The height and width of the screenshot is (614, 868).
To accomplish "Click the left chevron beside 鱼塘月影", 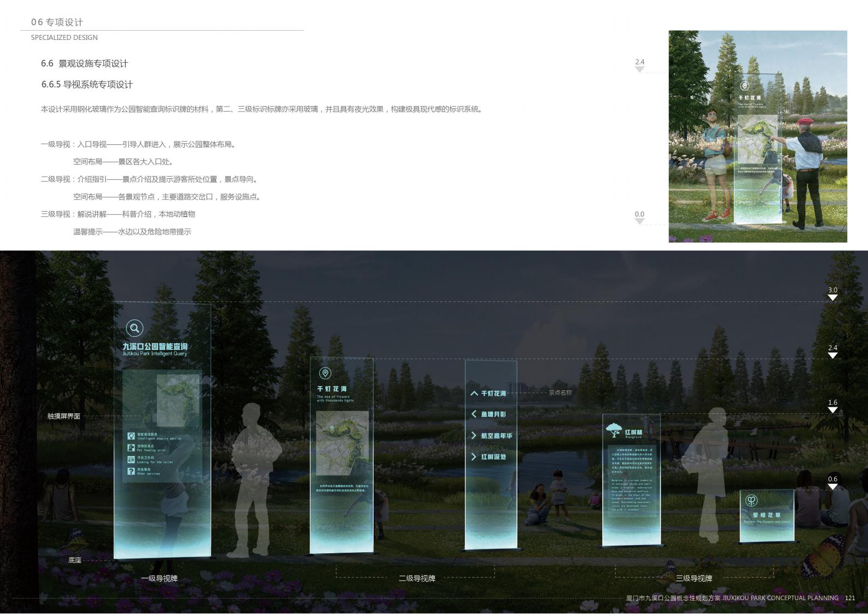I will 474,414.
